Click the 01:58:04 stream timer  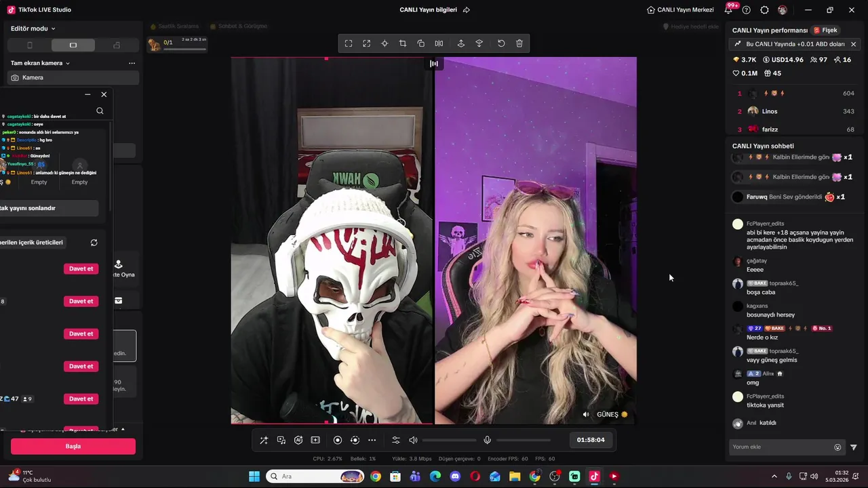coord(591,440)
